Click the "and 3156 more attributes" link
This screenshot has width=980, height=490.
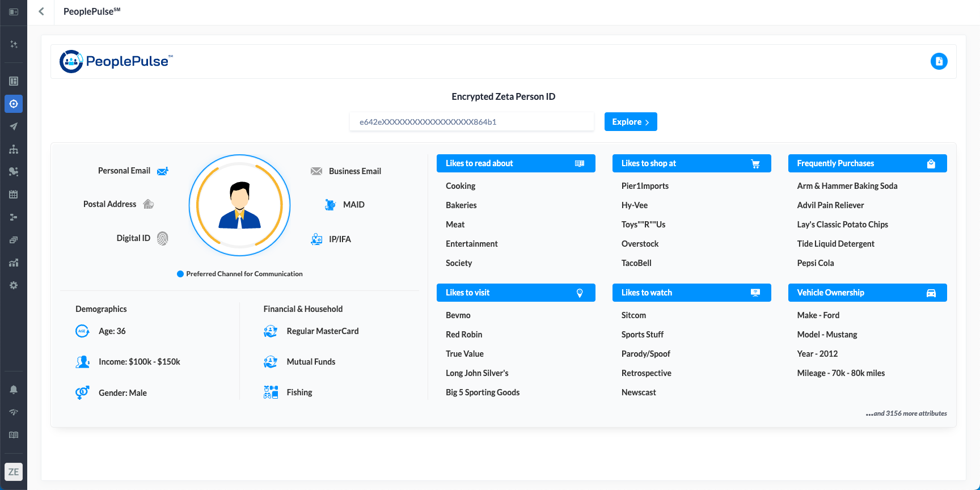click(906, 413)
